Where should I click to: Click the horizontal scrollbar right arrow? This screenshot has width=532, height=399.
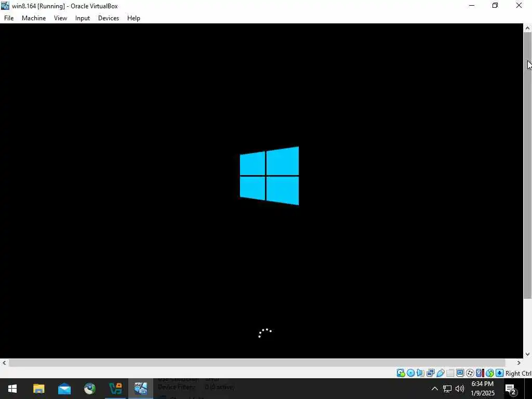(519, 363)
